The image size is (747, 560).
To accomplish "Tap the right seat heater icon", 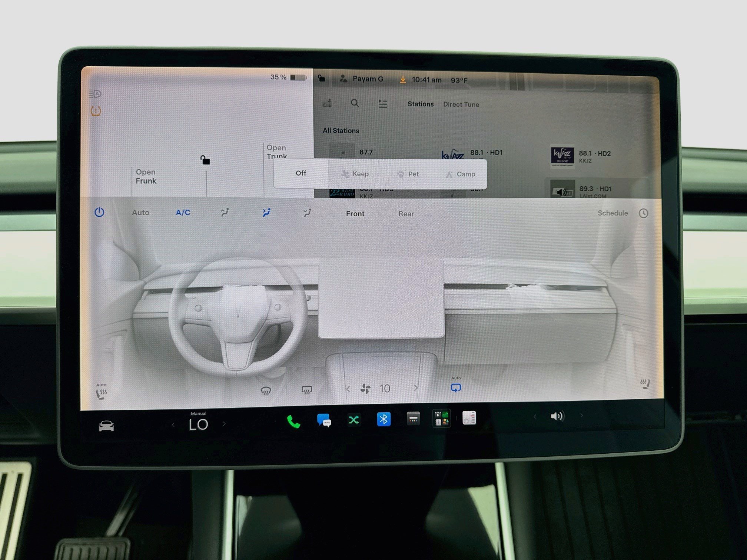I will [x=645, y=384].
